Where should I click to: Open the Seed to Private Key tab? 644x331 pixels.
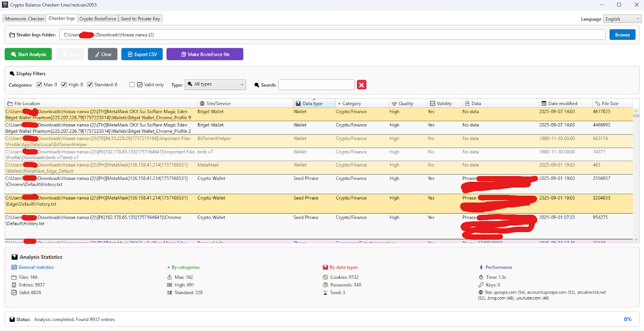tap(140, 19)
